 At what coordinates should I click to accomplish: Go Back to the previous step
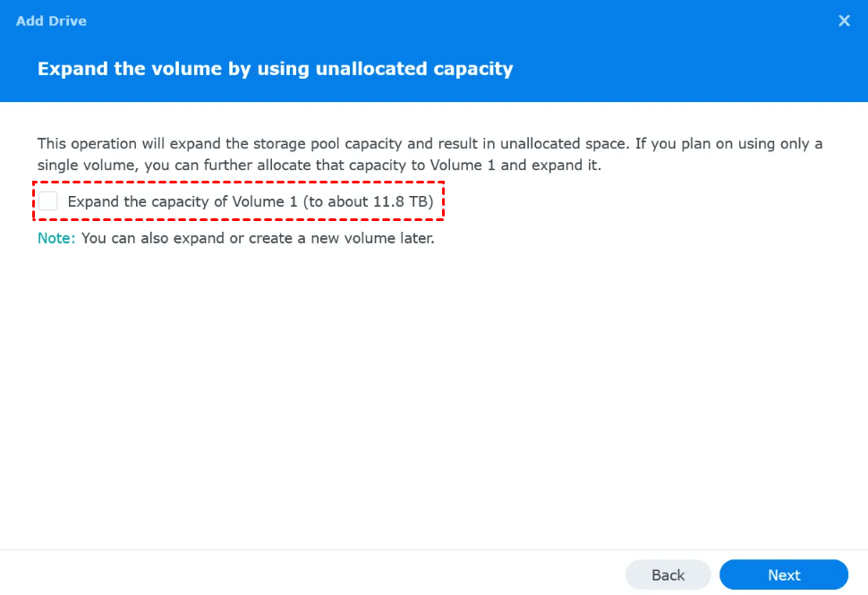(668, 575)
